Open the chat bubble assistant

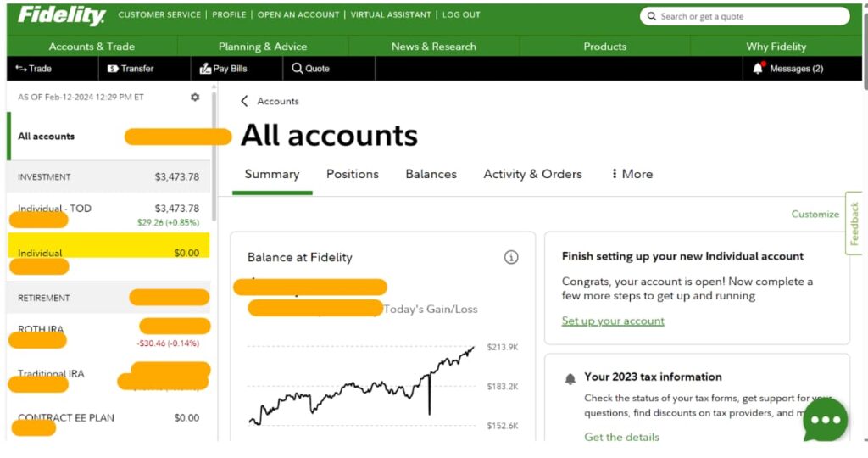[x=826, y=420]
